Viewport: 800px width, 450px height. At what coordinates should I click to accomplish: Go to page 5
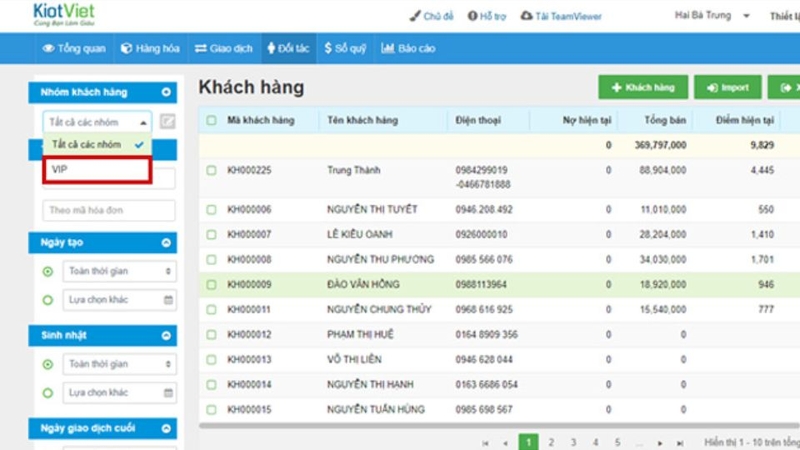click(617, 442)
